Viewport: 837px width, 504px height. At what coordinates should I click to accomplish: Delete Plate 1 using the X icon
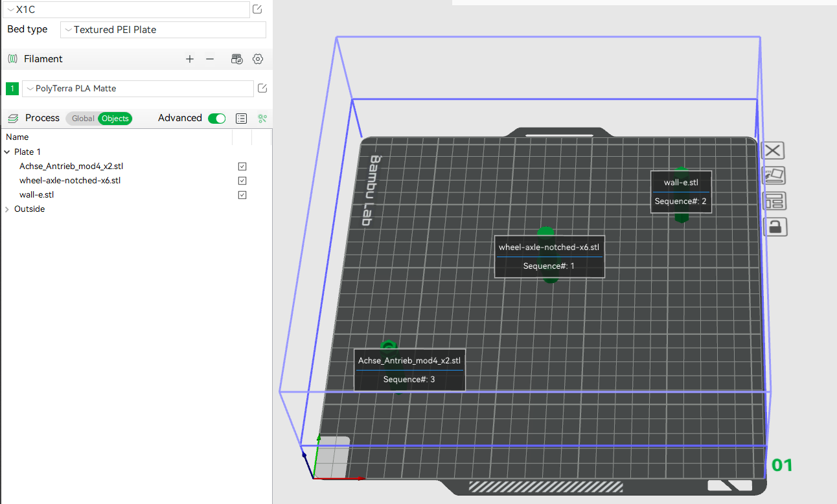(x=773, y=150)
